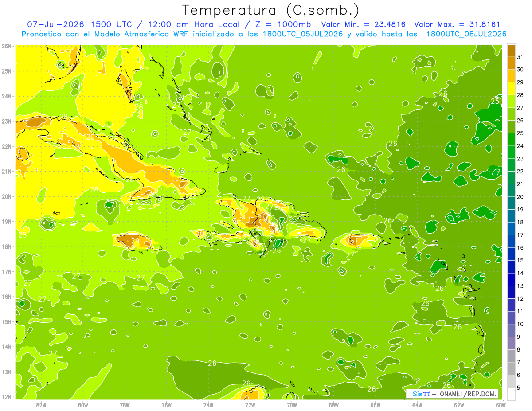Screen dimensions: 532x411
Task: Click the title "Temperatura (C,somb.)"
Action: click(x=271, y=10)
